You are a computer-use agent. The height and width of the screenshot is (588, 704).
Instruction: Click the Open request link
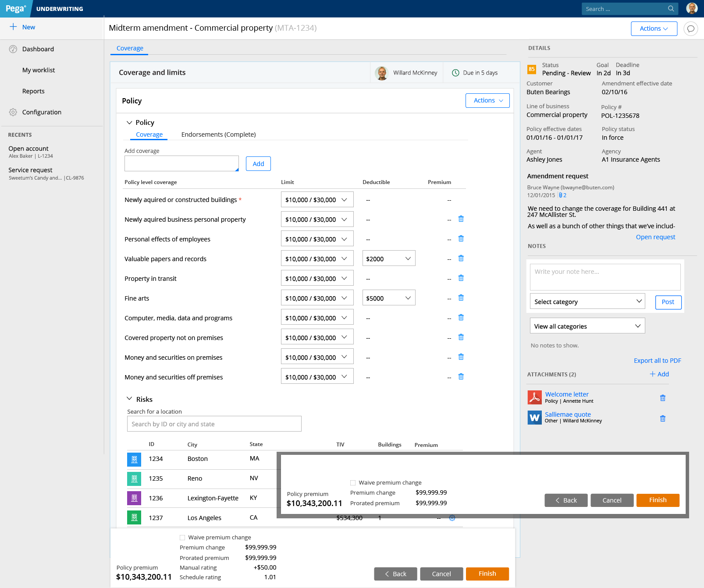pos(655,237)
